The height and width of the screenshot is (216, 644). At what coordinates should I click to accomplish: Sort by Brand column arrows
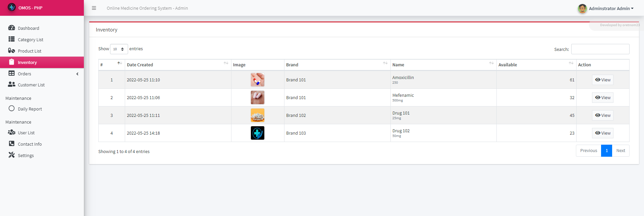pyautogui.click(x=385, y=63)
